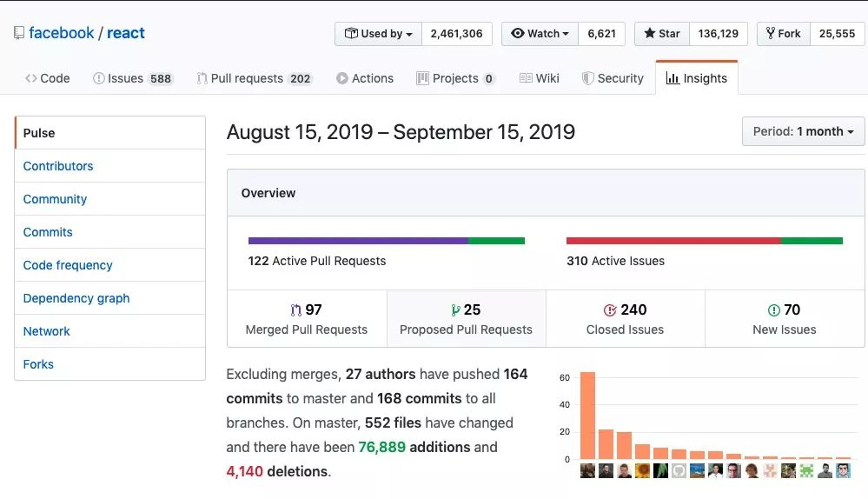Select Contributors in the sidebar
This screenshot has height=499, width=868.
pyautogui.click(x=58, y=166)
